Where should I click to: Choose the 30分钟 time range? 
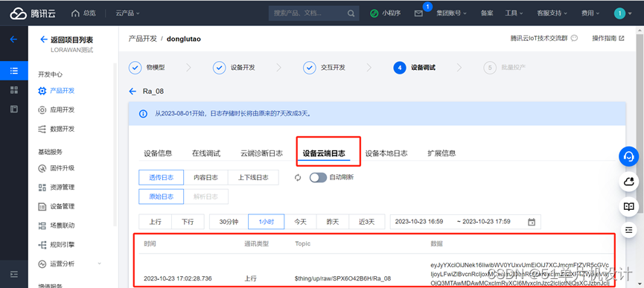[x=229, y=222]
